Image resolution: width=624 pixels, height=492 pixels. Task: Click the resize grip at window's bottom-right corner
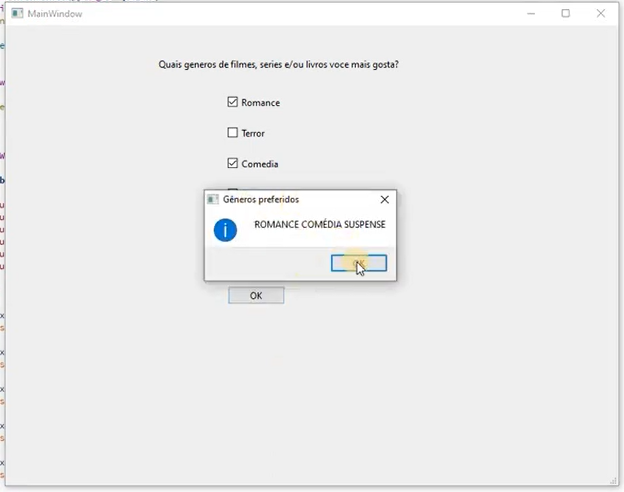(x=612, y=480)
